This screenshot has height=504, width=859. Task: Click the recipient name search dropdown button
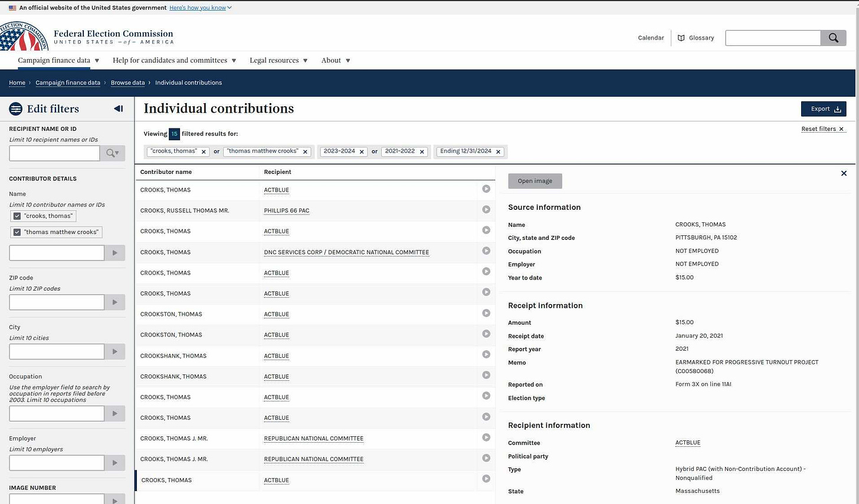[x=112, y=153]
